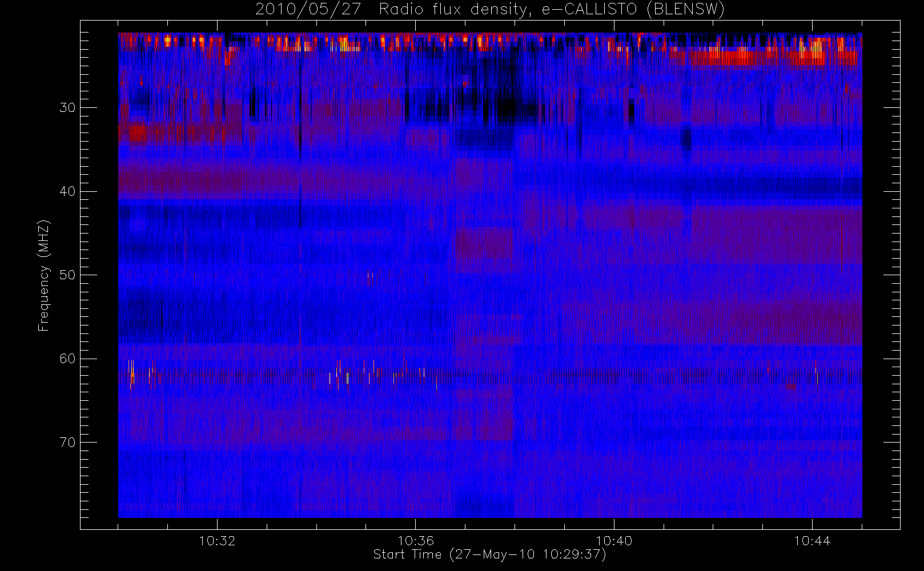Click the 10:40 time tick label

coord(614,540)
